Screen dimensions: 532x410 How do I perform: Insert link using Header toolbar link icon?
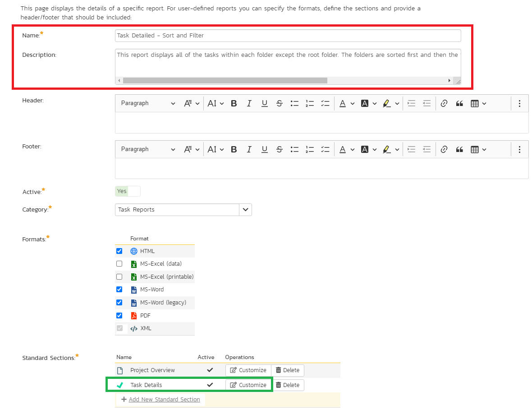(444, 103)
